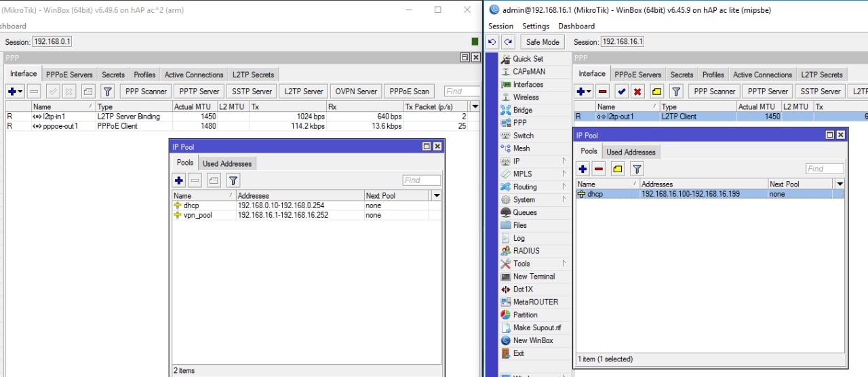This screenshot has width=868, height=377.
Task: Expand Tools submenu in sidebar
Action: point(564,264)
